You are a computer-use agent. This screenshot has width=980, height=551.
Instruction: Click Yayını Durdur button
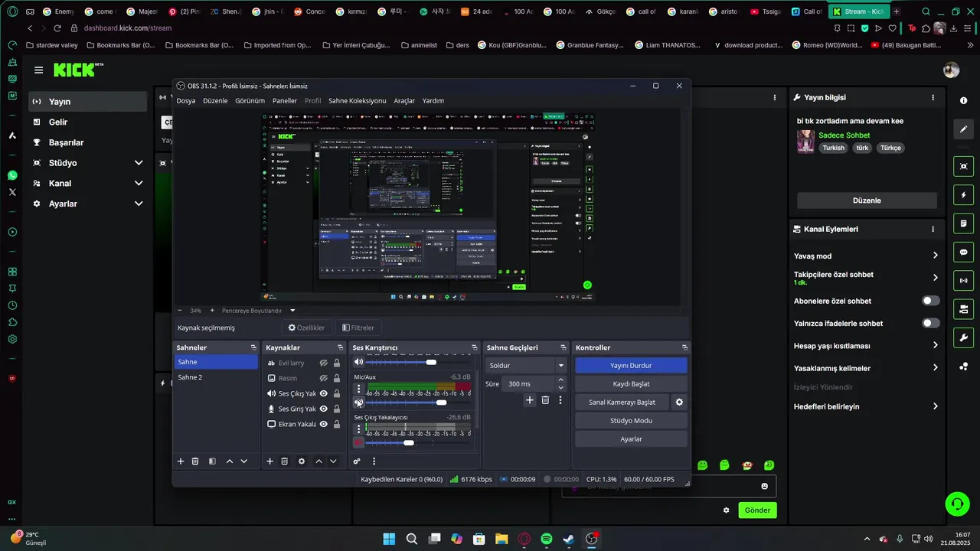click(631, 366)
